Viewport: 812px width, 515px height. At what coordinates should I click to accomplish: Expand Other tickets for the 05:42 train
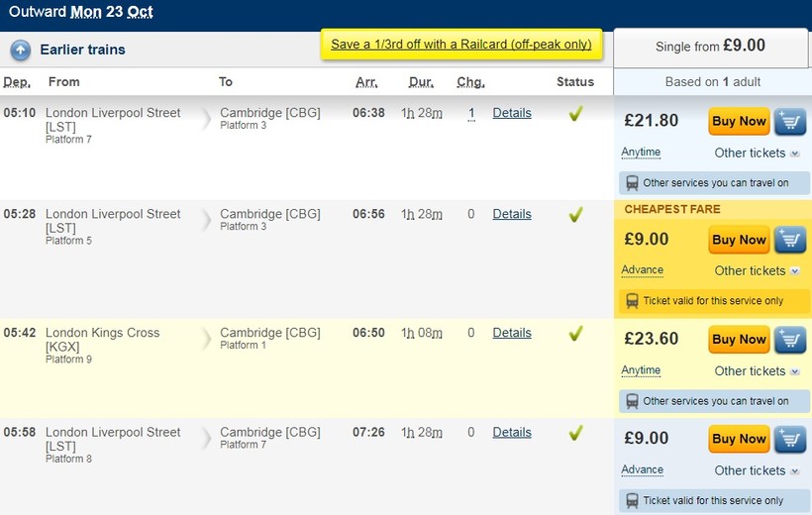(757, 371)
